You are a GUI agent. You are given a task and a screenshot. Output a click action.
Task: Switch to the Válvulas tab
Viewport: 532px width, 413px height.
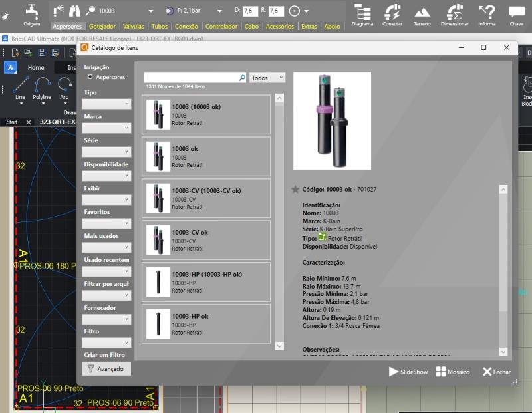[133, 27]
